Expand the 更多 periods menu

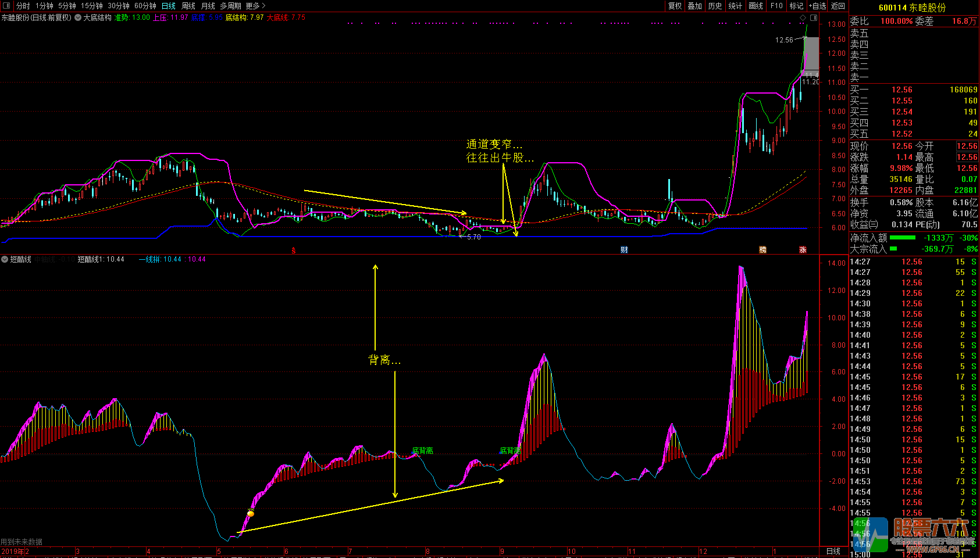coord(255,6)
